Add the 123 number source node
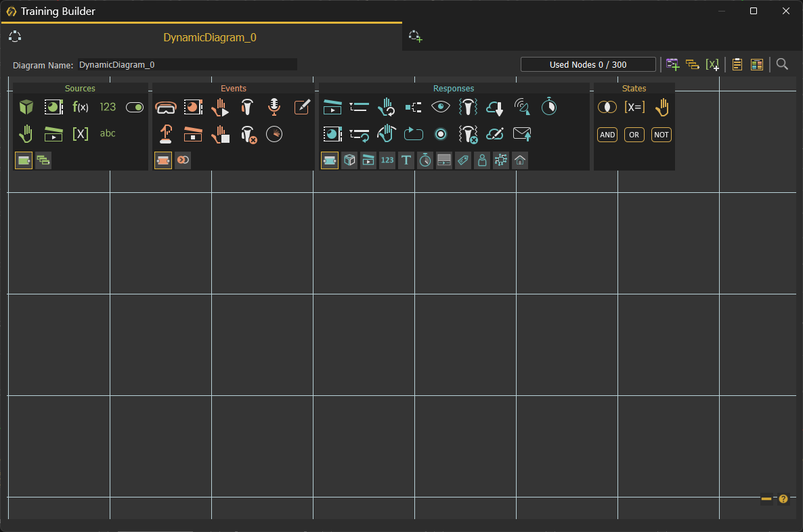 pos(108,107)
